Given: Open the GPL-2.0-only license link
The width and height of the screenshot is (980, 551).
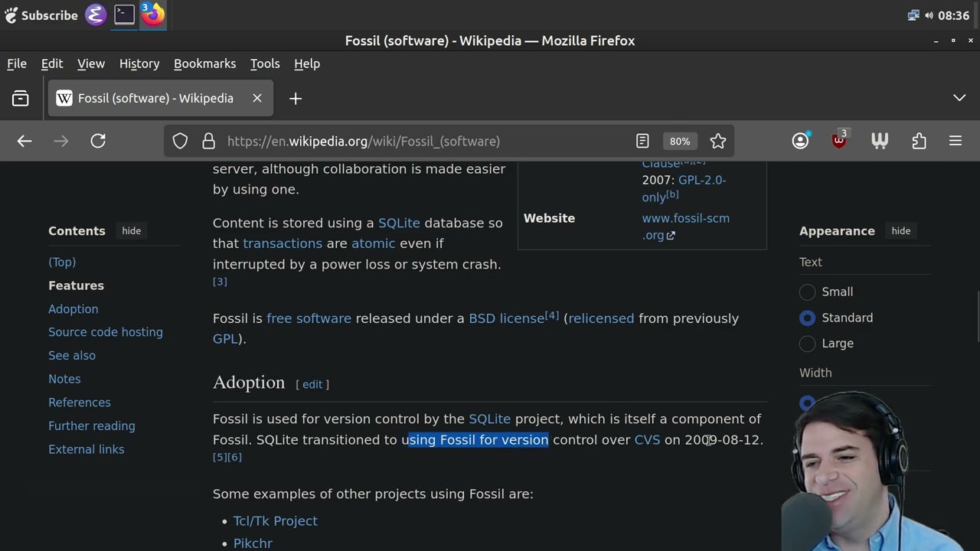Looking at the screenshot, I should [x=684, y=188].
